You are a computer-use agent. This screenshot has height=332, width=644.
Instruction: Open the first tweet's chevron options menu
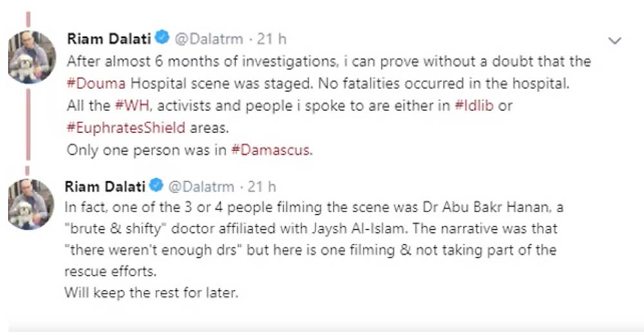615,41
